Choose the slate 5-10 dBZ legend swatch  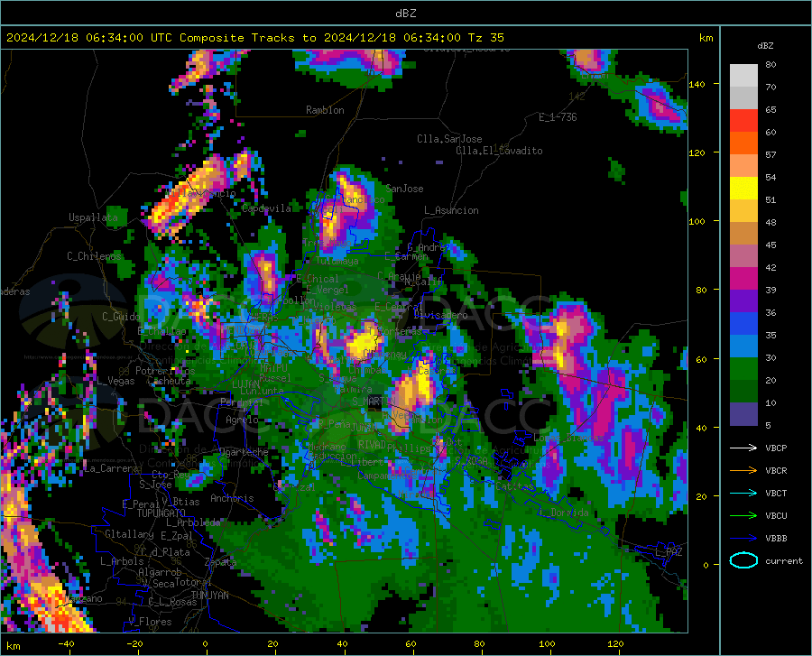coord(743,414)
